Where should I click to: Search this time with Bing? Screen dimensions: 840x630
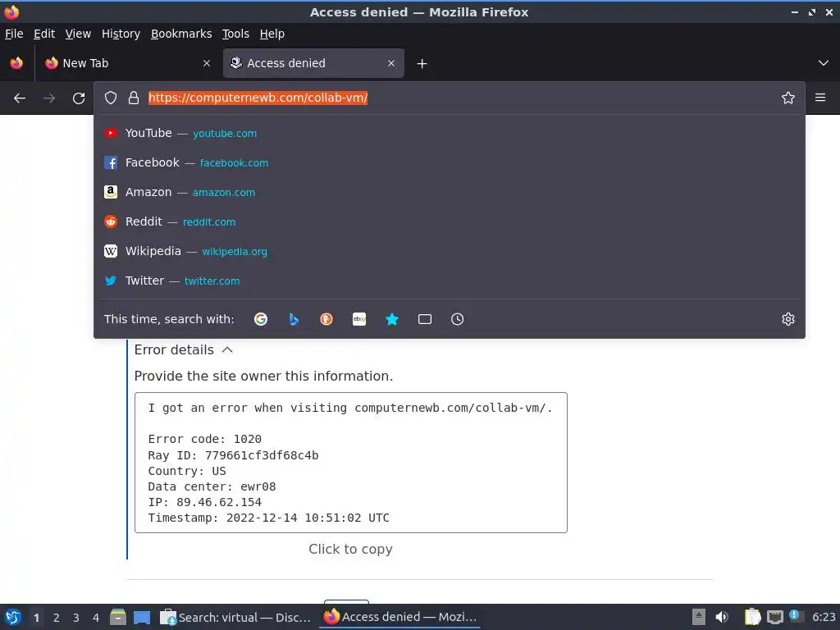coord(294,319)
